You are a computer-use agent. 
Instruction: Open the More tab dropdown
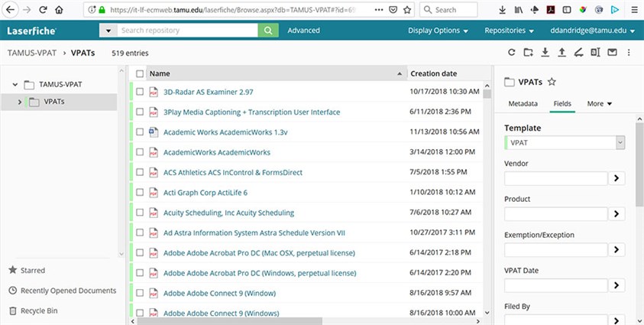[x=599, y=103]
